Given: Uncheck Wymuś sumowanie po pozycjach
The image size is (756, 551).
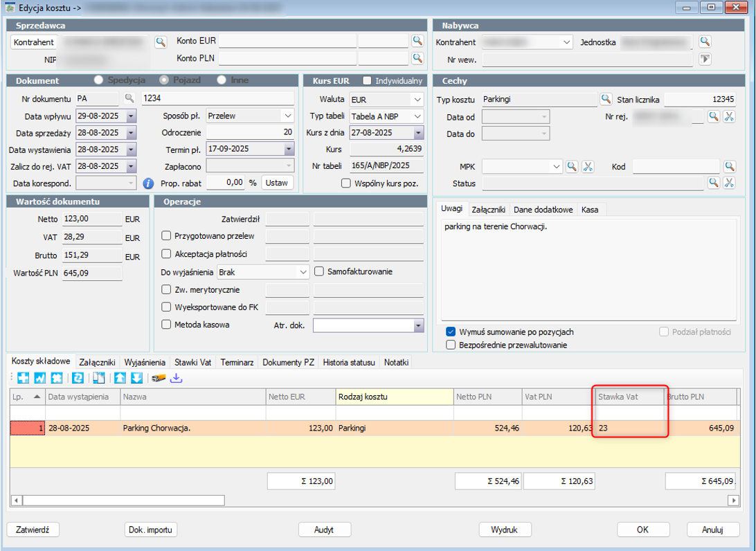Looking at the screenshot, I should (451, 332).
